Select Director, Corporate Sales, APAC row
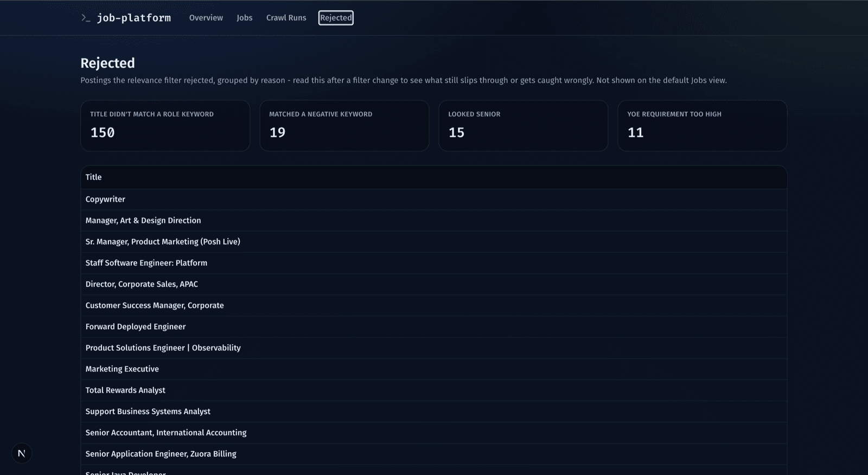868x475 pixels. point(434,284)
